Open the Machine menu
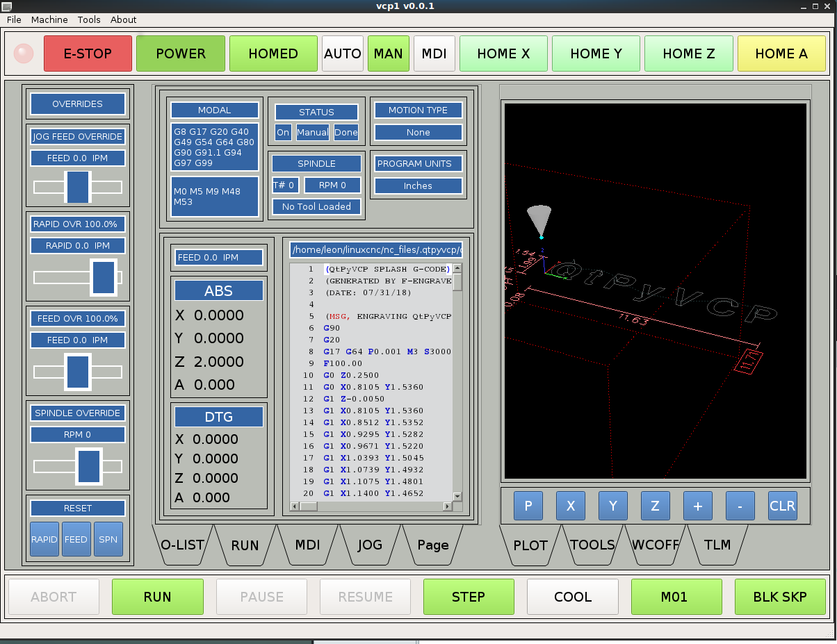 tap(49, 19)
